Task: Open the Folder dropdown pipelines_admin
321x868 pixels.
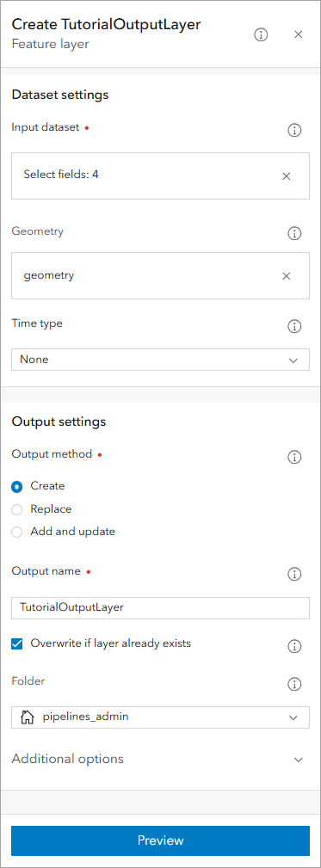Action: pos(160,717)
